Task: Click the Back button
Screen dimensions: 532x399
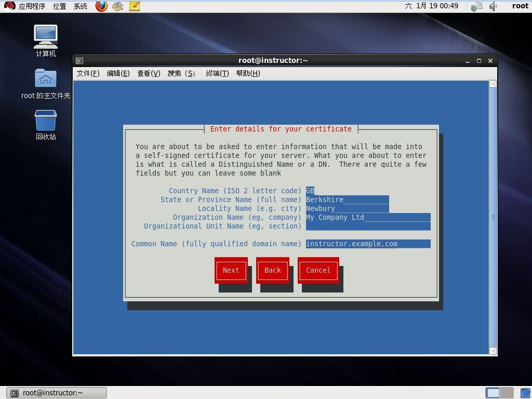Action: 273,270
